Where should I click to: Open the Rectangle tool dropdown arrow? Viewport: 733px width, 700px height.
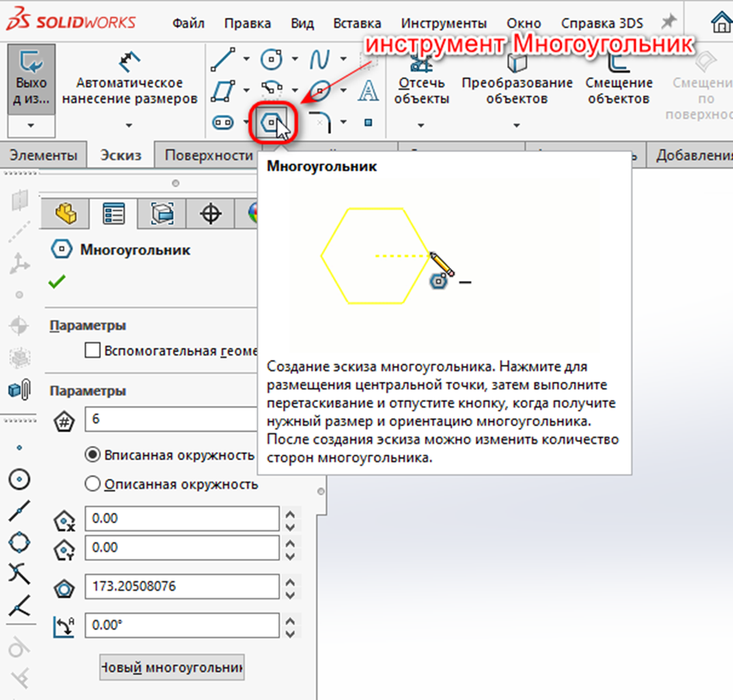click(247, 90)
